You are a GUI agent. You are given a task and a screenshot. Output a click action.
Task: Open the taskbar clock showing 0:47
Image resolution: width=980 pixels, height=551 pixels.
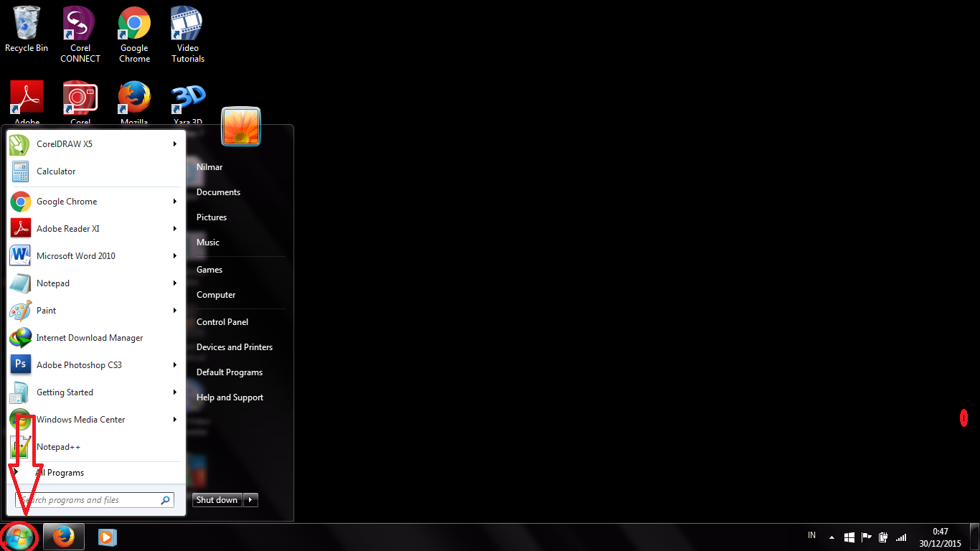[940, 537]
